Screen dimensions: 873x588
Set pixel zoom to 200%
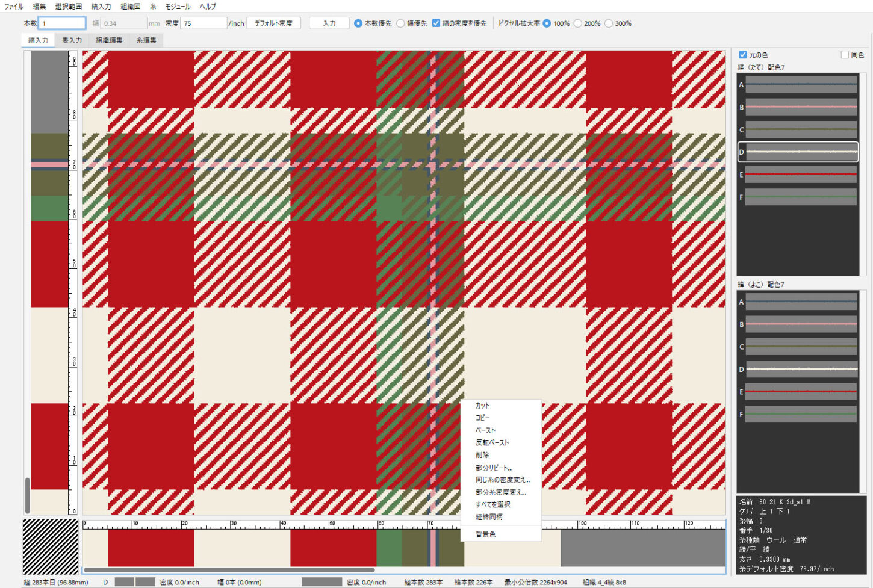tap(578, 23)
